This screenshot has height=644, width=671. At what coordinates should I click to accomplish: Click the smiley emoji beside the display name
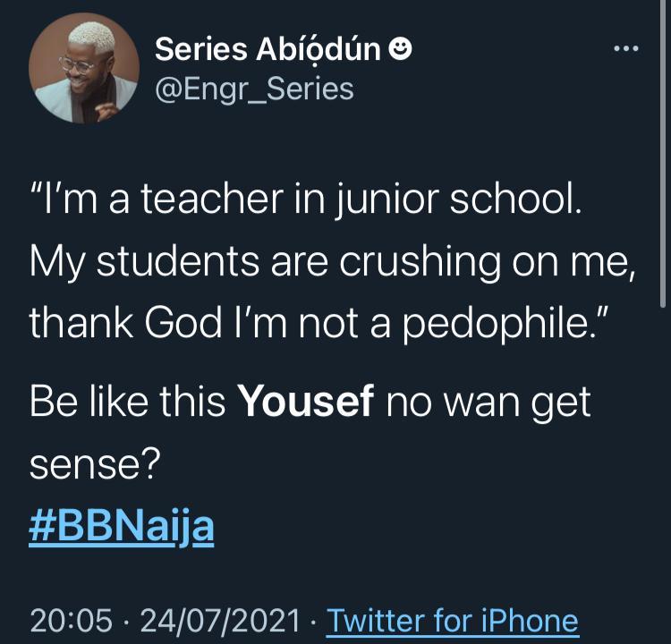pyautogui.click(x=402, y=52)
